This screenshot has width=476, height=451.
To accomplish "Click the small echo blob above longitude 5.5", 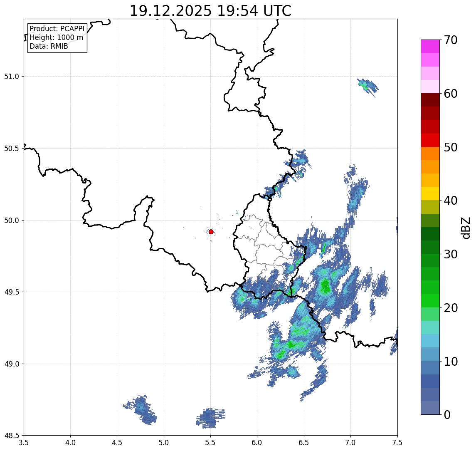I will (x=210, y=418).
